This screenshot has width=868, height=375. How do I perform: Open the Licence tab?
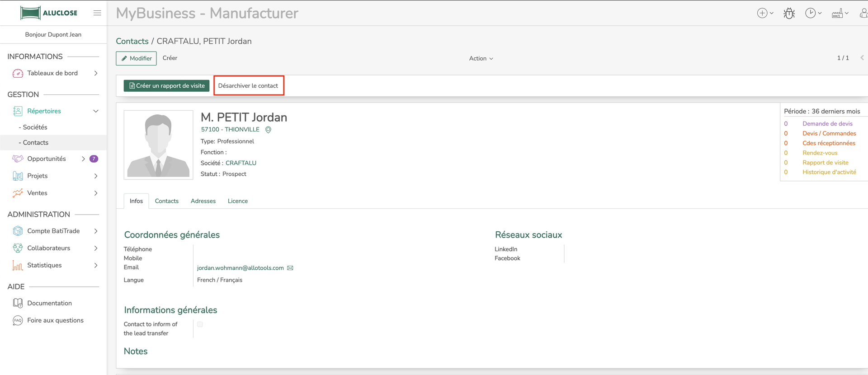pyautogui.click(x=237, y=201)
